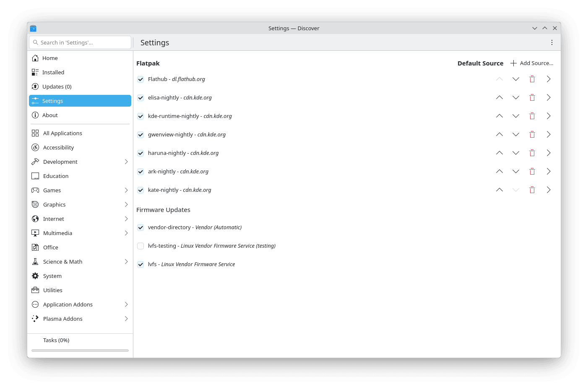Click the Discover app icon in title bar
This screenshot has height=390, width=588.
(x=33, y=29)
